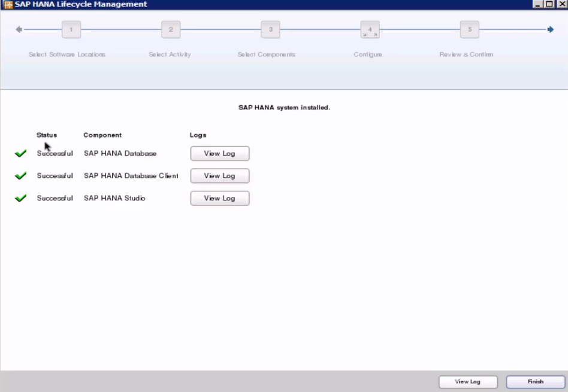Screen dimensions: 568x392
Task: Click the Select Components step label
Action: point(266,54)
